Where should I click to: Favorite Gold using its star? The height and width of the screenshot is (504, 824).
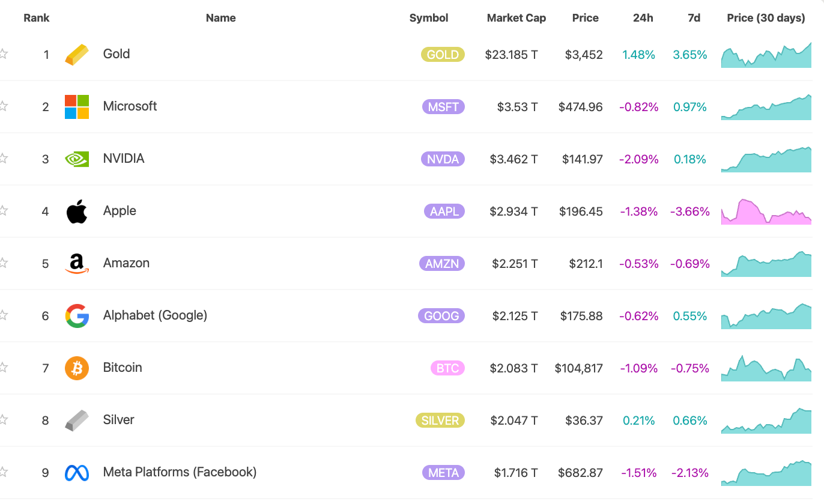coord(3,53)
